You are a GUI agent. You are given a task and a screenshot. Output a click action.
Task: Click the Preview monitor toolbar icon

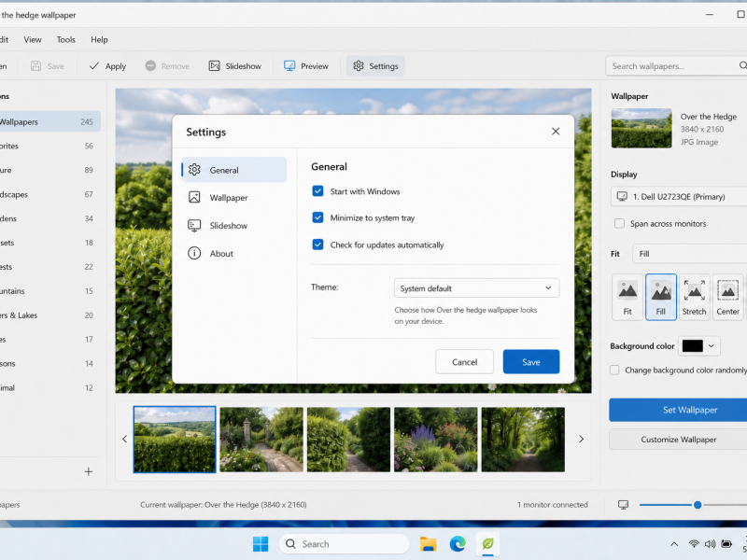(289, 66)
